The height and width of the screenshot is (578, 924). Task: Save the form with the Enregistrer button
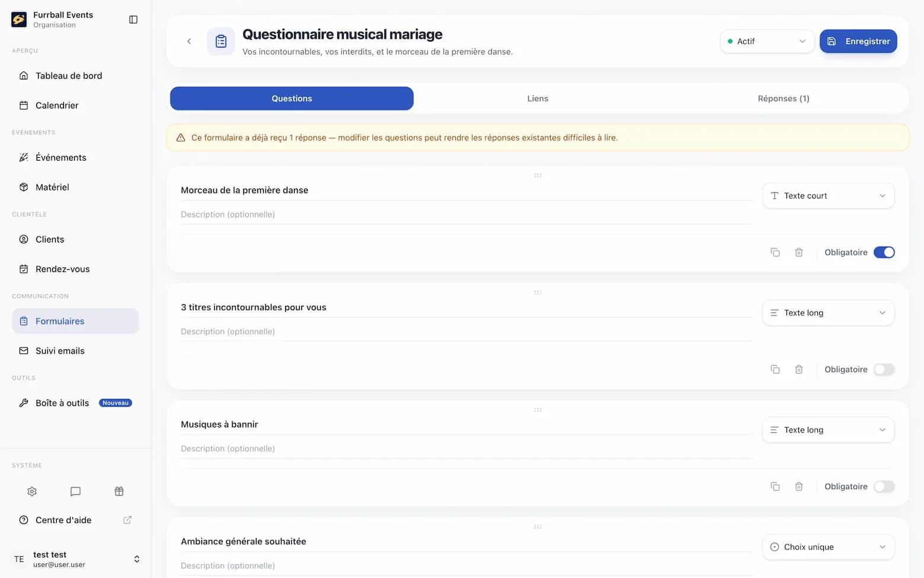(858, 41)
